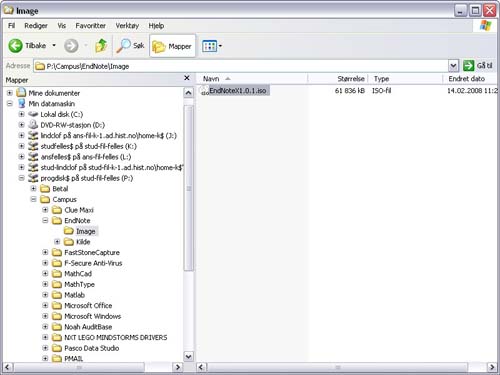Open the Favoritter menu
Screen dimensions: 500x375
(x=90, y=26)
